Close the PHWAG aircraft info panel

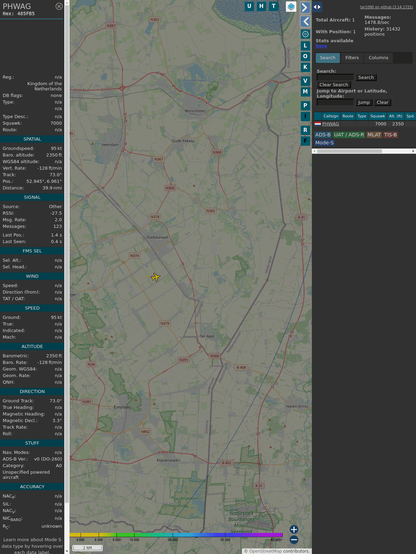pos(59,6)
